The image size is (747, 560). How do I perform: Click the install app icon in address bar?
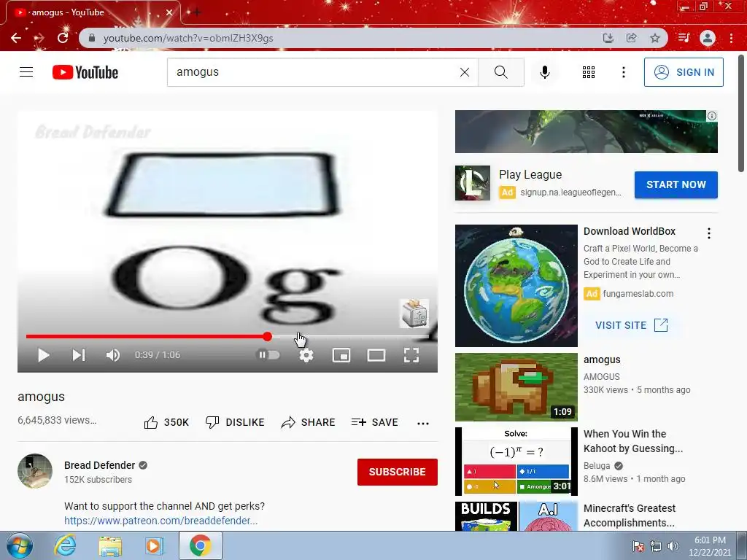(x=608, y=38)
